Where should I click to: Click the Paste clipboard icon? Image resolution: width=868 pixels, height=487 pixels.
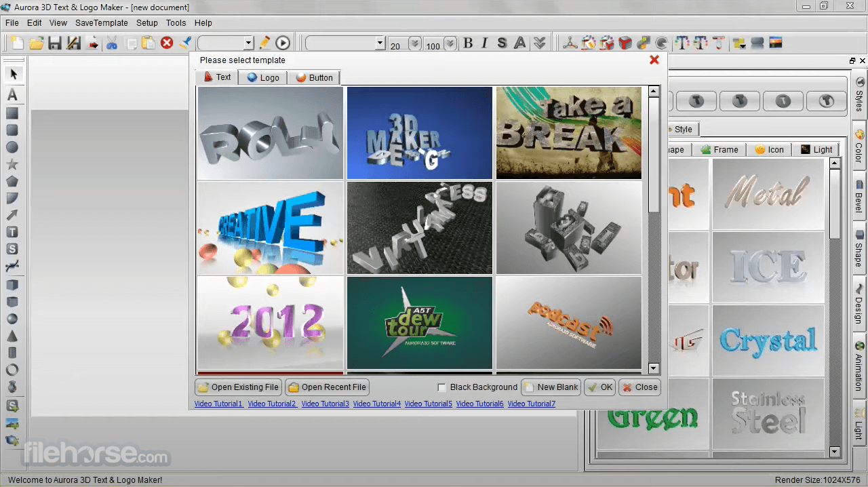149,43
